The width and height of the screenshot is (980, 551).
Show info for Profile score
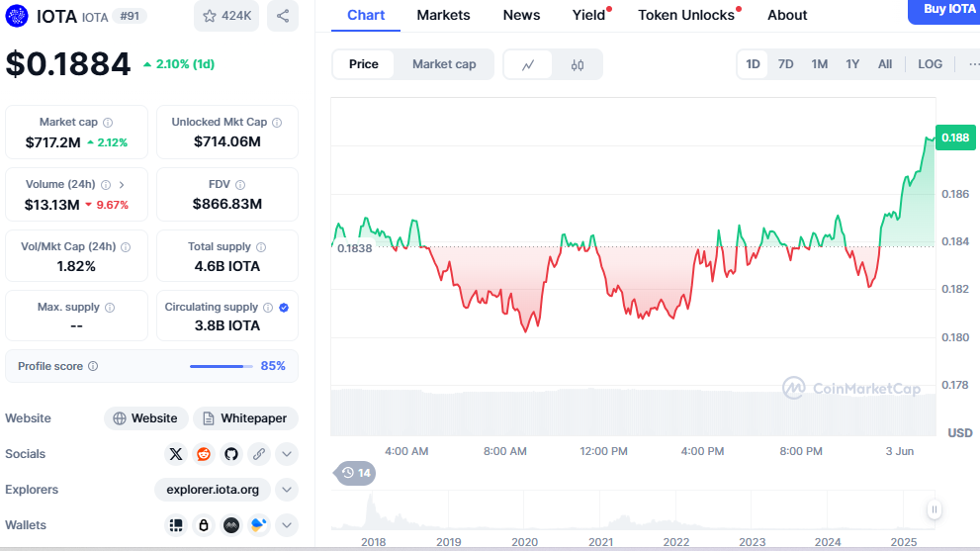(93, 366)
